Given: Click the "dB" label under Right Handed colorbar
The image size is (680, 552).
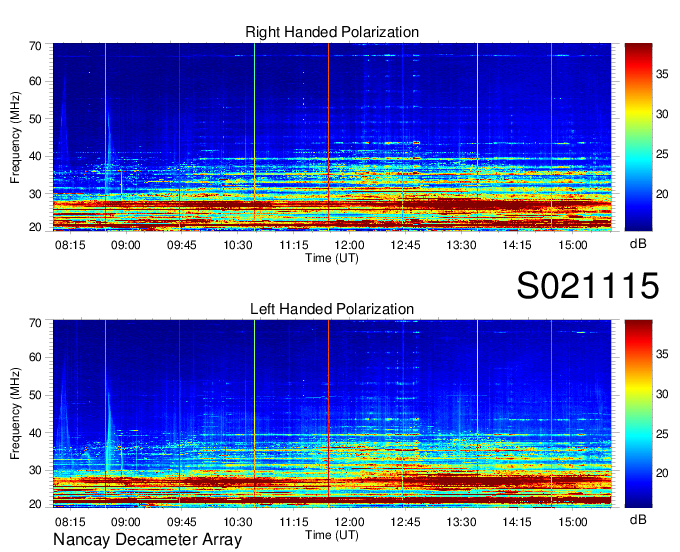Looking at the screenshot, I should (638, 244).
